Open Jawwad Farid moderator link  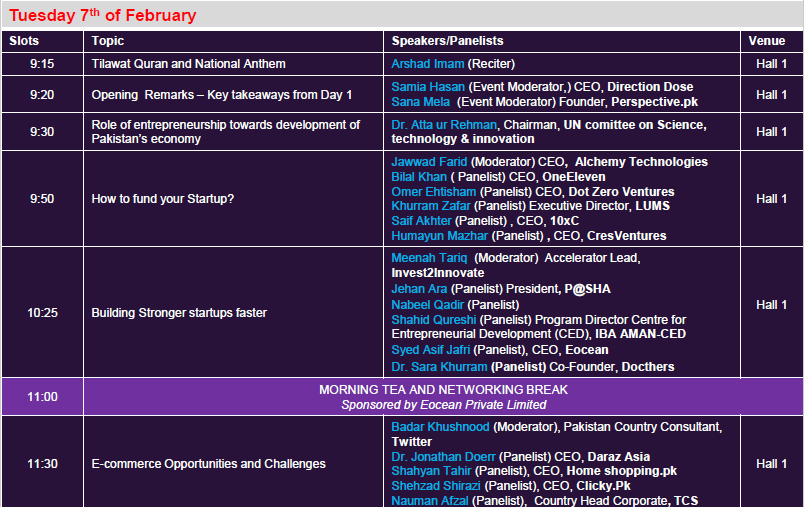(x=429, y=162)
